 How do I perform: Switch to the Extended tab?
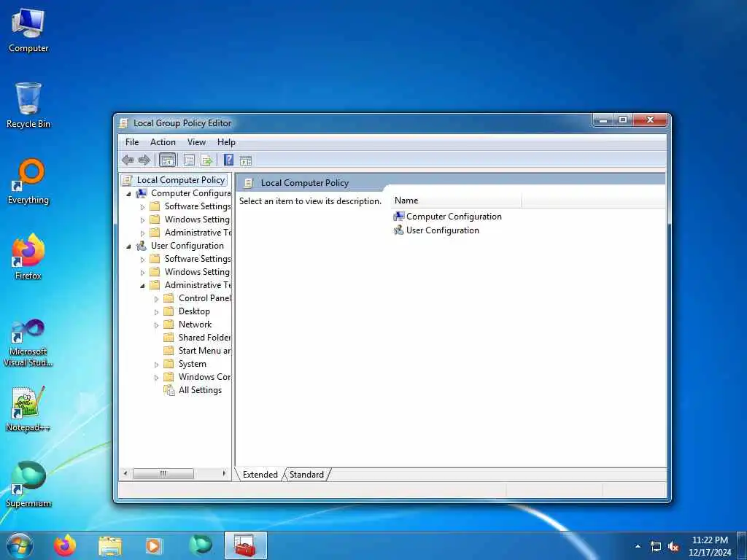tap(260, 474)
